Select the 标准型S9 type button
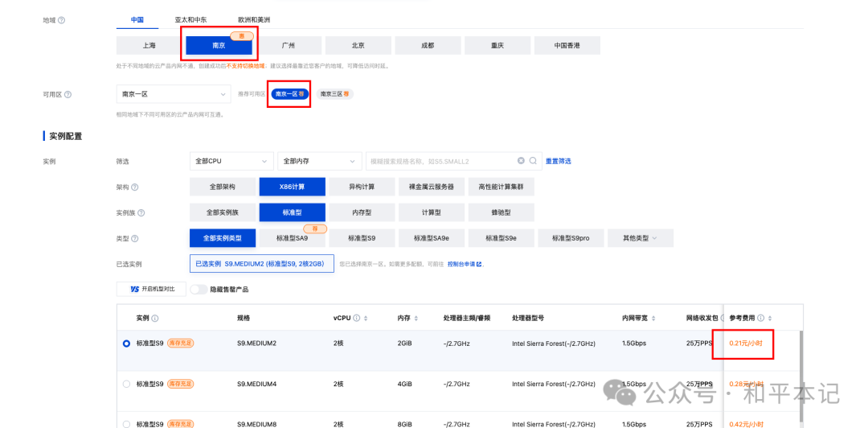This screenshot has width=868, height=428. click(x=362, y=238)
